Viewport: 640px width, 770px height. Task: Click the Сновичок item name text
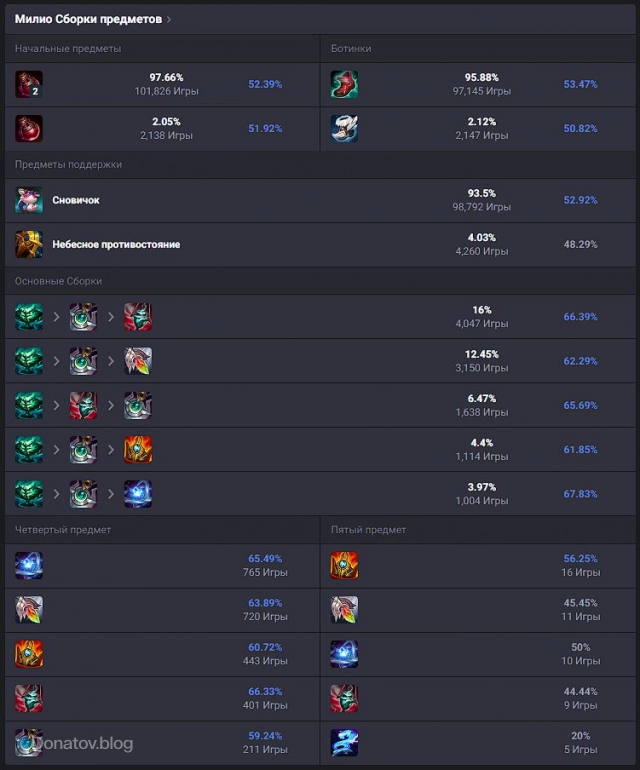click(x=76, y=200)
